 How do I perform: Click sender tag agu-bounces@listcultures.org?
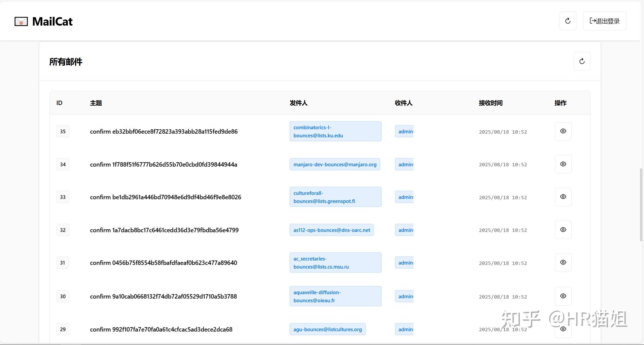[328, 329]
